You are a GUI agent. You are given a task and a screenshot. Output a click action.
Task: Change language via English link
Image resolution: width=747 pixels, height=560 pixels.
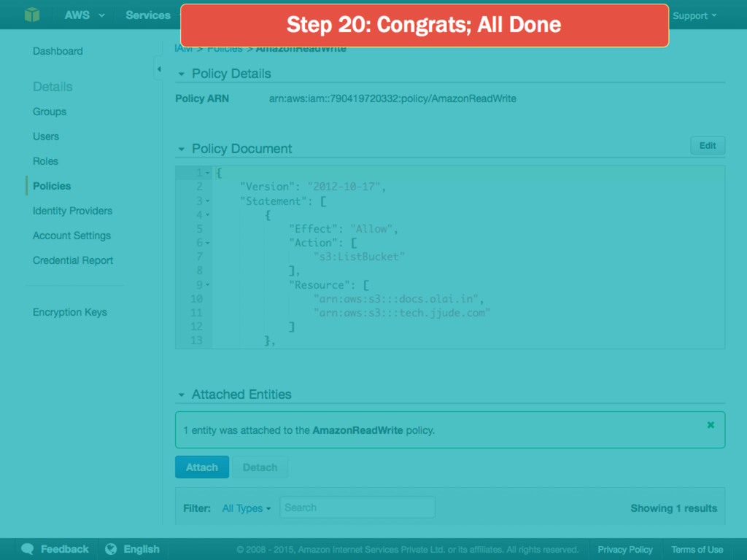pyautogui.click(x=142, y=549)
